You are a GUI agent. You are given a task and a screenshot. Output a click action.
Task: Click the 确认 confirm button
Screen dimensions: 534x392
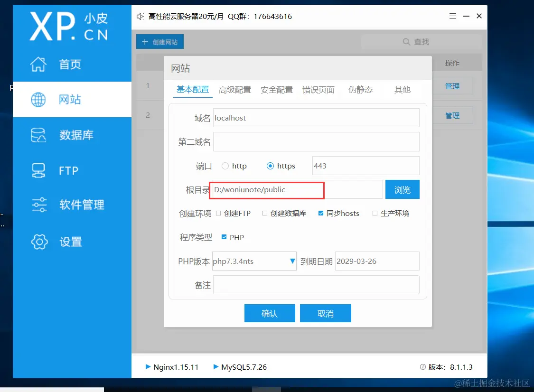pyautogui.click(x=270, y=313)
